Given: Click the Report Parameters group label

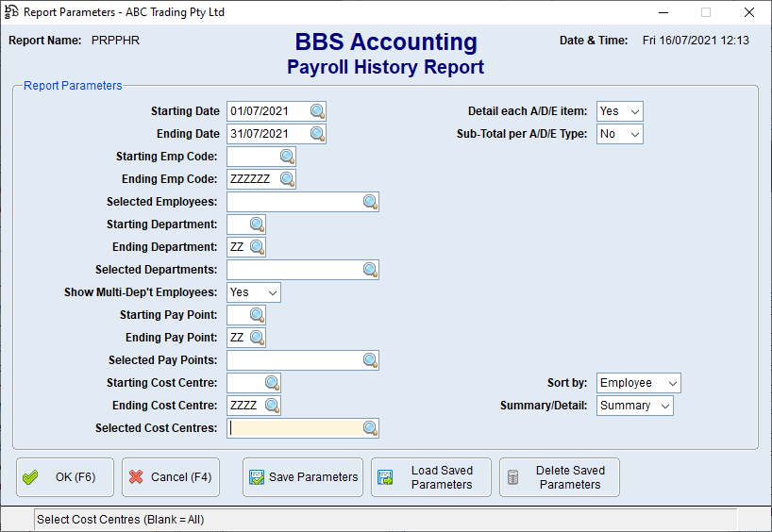Looking at the screenshot, I should [73, 86].
